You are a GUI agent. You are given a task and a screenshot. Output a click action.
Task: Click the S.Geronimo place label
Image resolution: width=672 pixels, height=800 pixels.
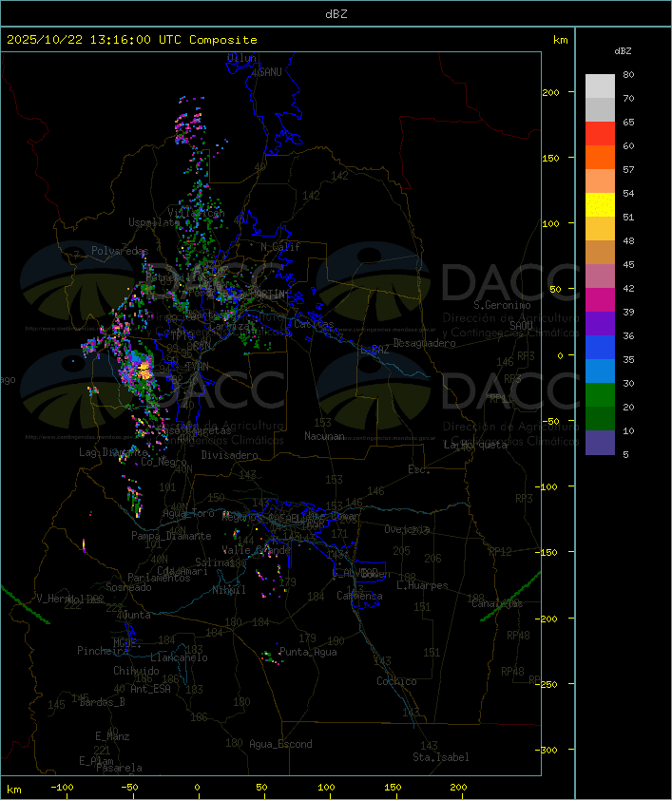click(x=502, y=305)
